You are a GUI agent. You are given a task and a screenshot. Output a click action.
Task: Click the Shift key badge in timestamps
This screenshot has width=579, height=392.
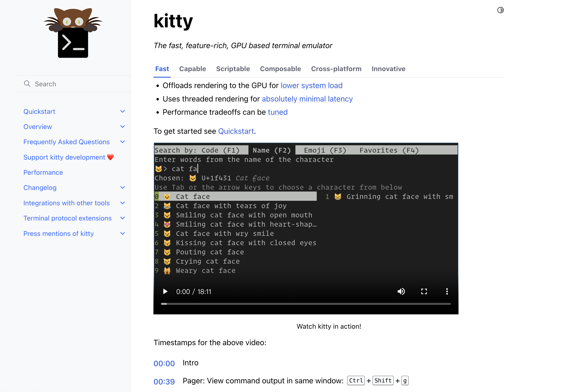point(383,381)
